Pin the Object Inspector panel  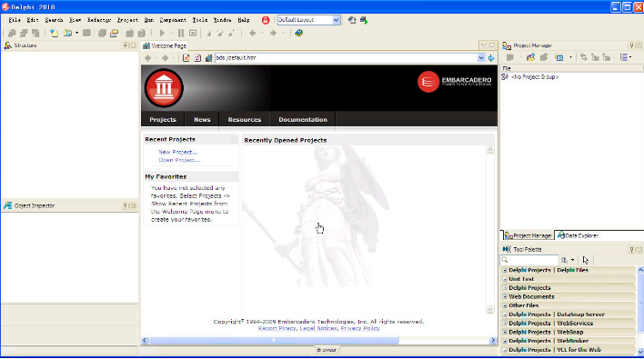point(126,206)
